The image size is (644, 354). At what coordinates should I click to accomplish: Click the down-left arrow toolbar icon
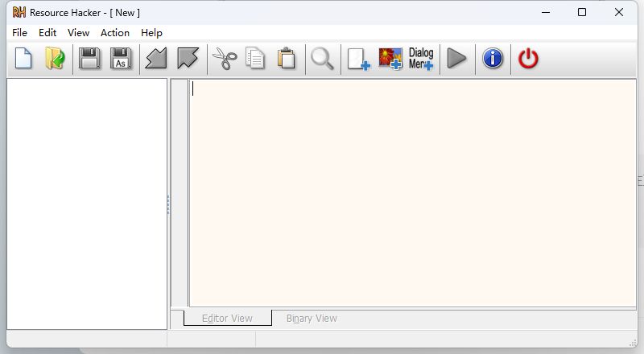pos(156,59)
